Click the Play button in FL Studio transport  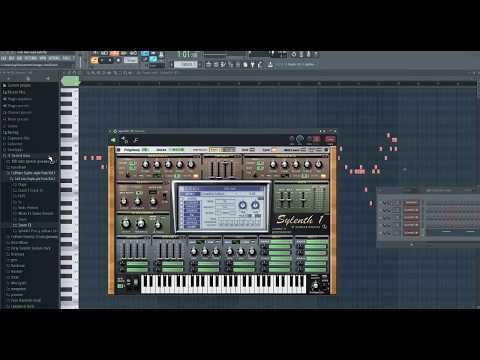click(x=102, y=60)
